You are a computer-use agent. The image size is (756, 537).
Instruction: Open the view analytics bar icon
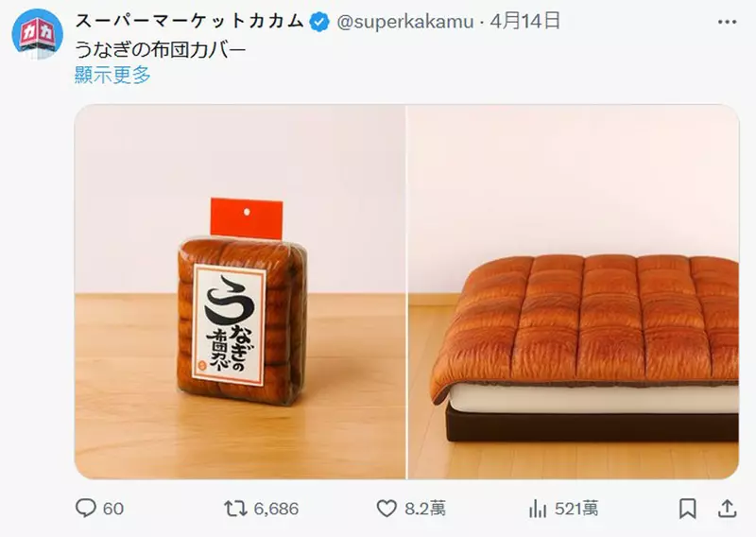point(538,509)
